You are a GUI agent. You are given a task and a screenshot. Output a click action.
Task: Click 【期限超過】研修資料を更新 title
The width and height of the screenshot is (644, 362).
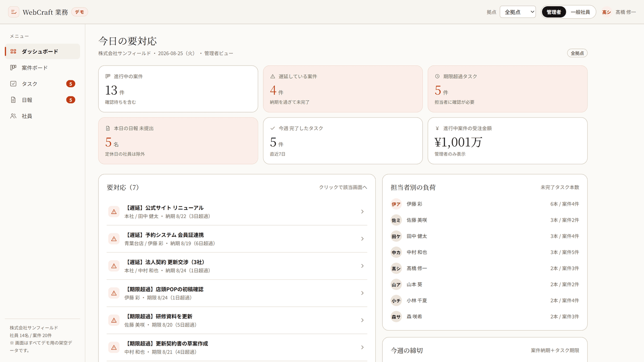[158, 316]
